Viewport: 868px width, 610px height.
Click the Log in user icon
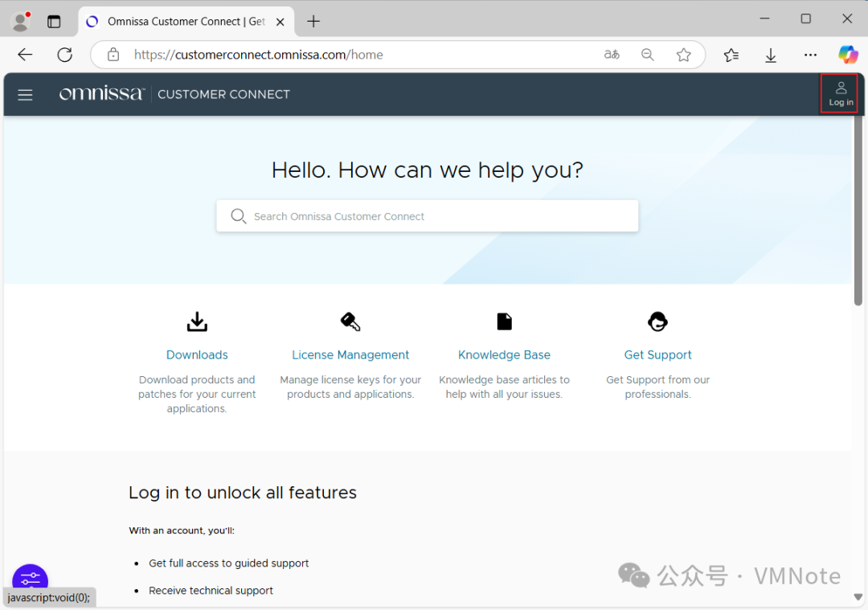click(x=841, y=93)
